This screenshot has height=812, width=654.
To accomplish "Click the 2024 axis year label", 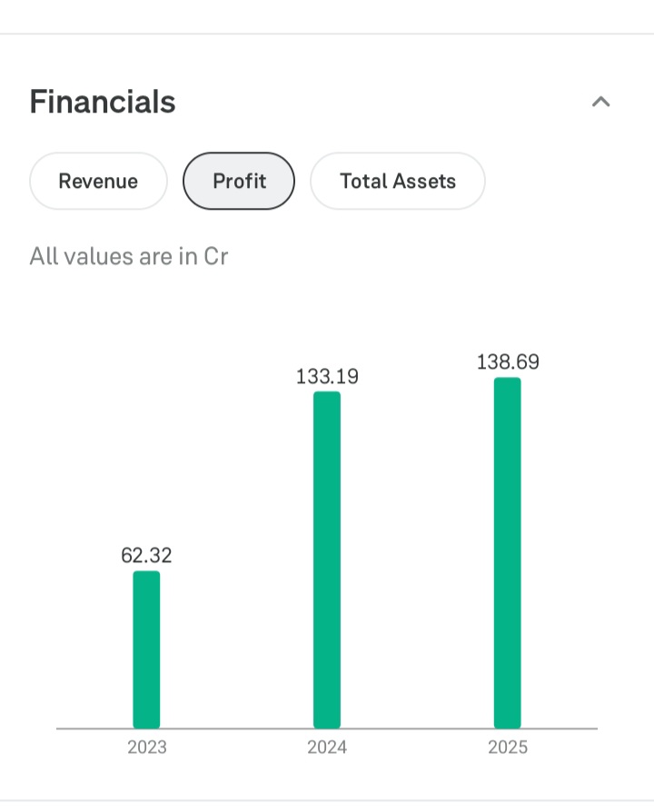I will (327, 748).
